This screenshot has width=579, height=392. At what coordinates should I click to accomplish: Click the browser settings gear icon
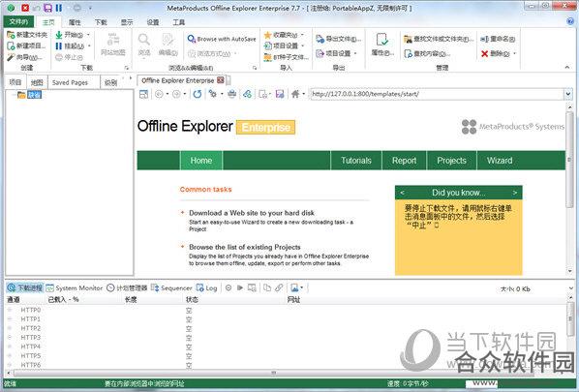(213, 94)
